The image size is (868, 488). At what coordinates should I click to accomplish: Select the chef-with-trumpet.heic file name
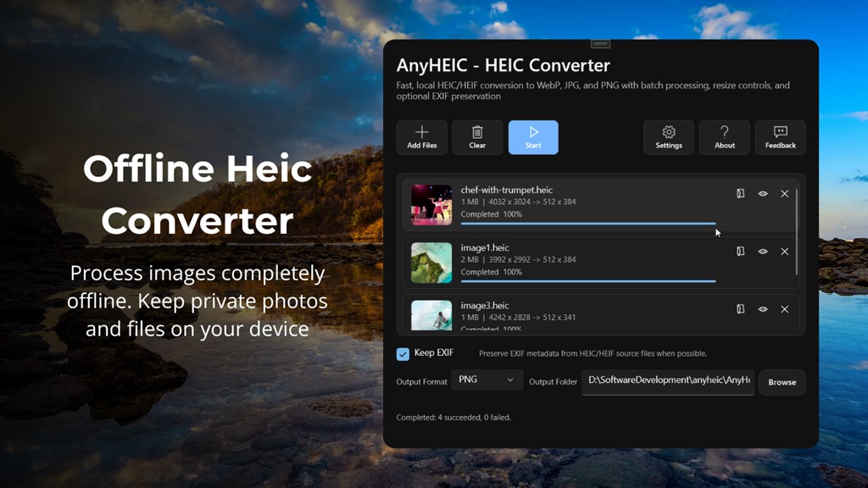(x=507, y=190)
